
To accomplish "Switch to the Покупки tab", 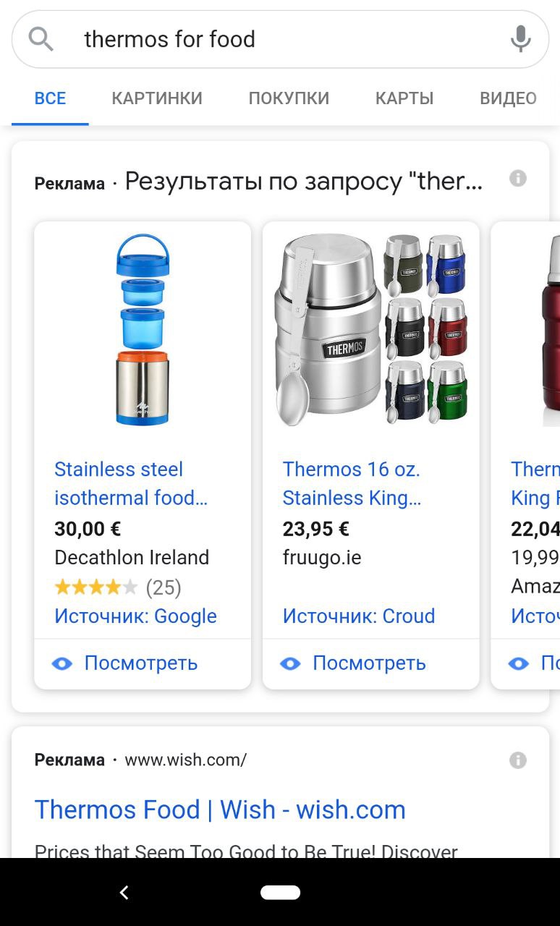I will 289,98.
